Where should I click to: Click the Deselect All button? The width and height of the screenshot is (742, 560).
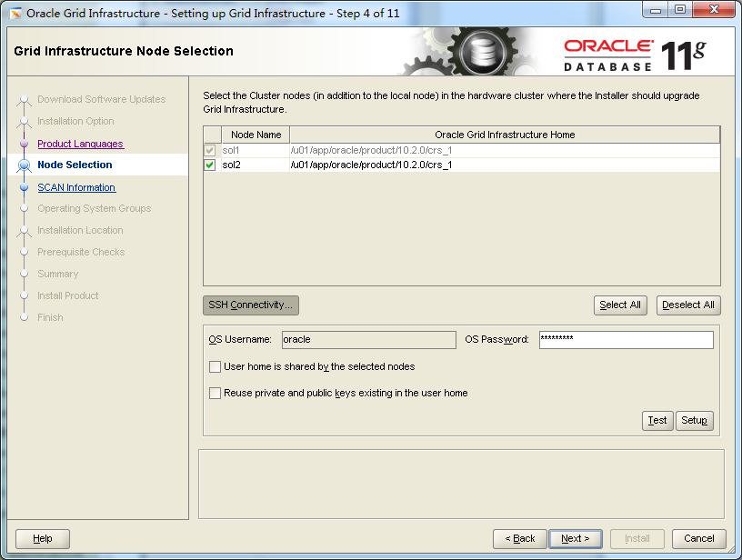pyautogui.click(x=688, y=305)
